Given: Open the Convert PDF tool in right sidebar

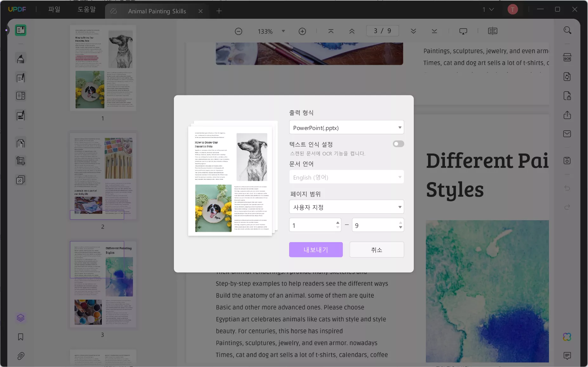Looking at the screenshot, I should coord(567,77).
